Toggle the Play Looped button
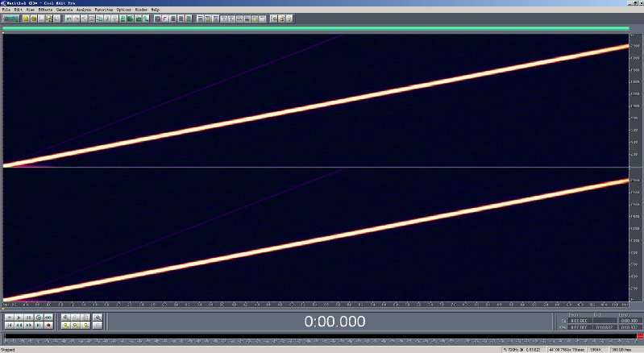Image resolution: width=644 pixels, height=353 pixels. 48,318
